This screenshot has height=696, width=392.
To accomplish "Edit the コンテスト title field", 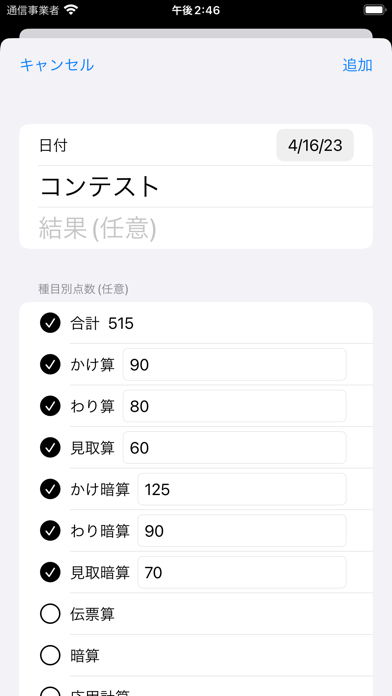I will (205, 186).
